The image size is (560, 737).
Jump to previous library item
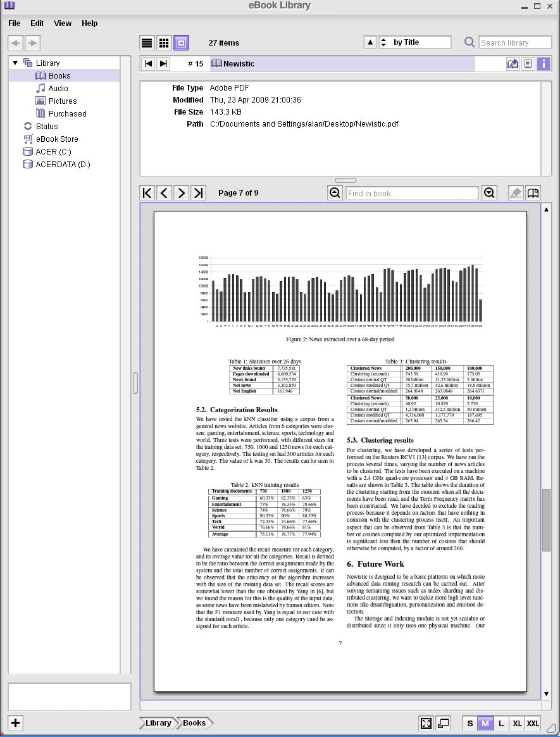click(149, 63)
